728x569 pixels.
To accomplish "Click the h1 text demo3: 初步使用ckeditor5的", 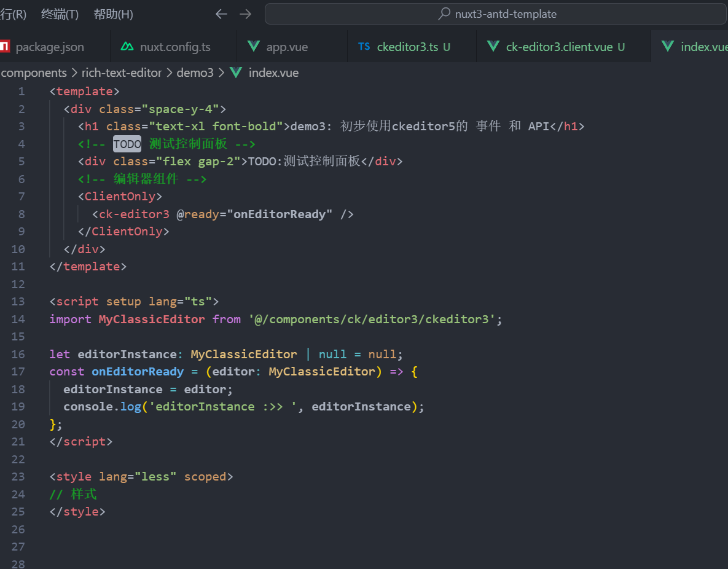I will pos(379,127).
